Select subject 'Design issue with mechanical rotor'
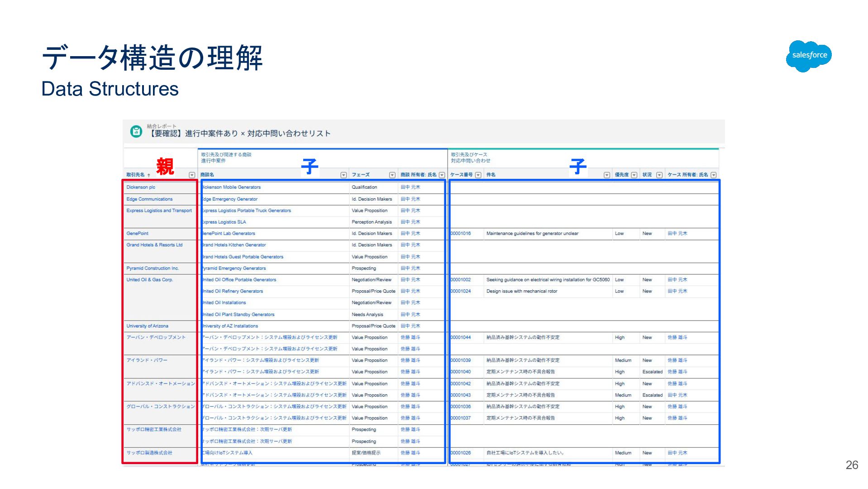Screen dimensions: 868x489 pos(522,291)
